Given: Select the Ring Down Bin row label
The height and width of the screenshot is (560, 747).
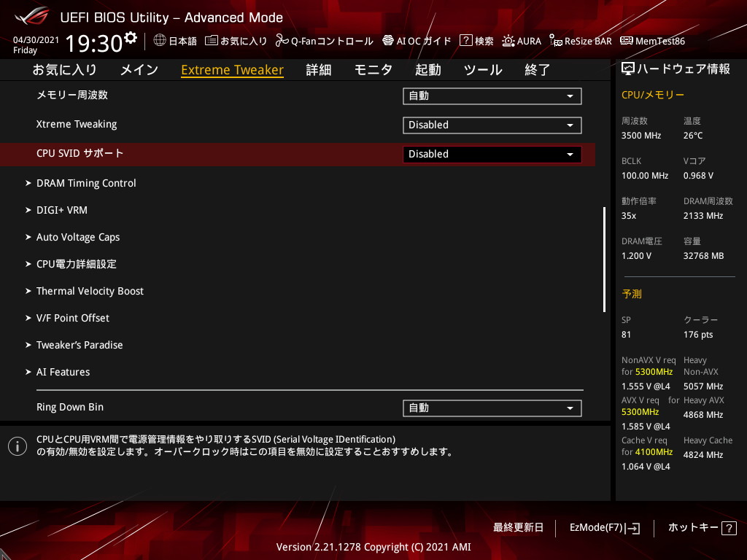Looking at the screenshot, I should click(x=69, y=407).
